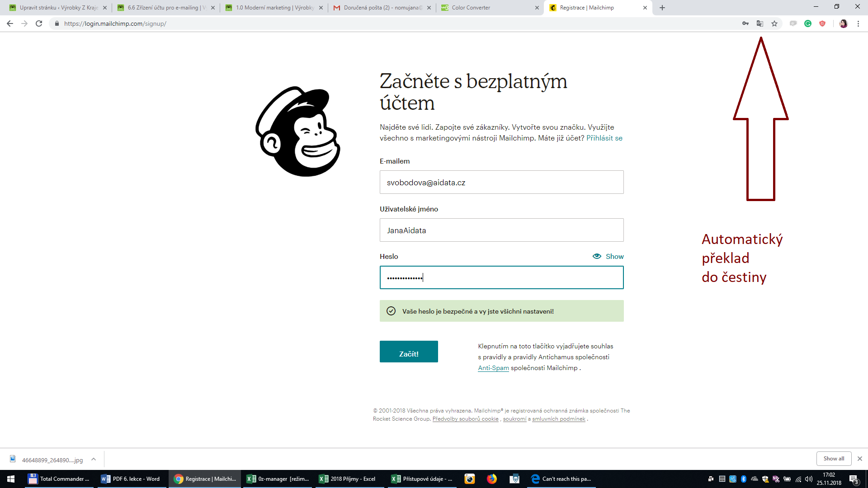Close the Color Converter tab
The height and width of the screenshot is (488, 868).
537,8
